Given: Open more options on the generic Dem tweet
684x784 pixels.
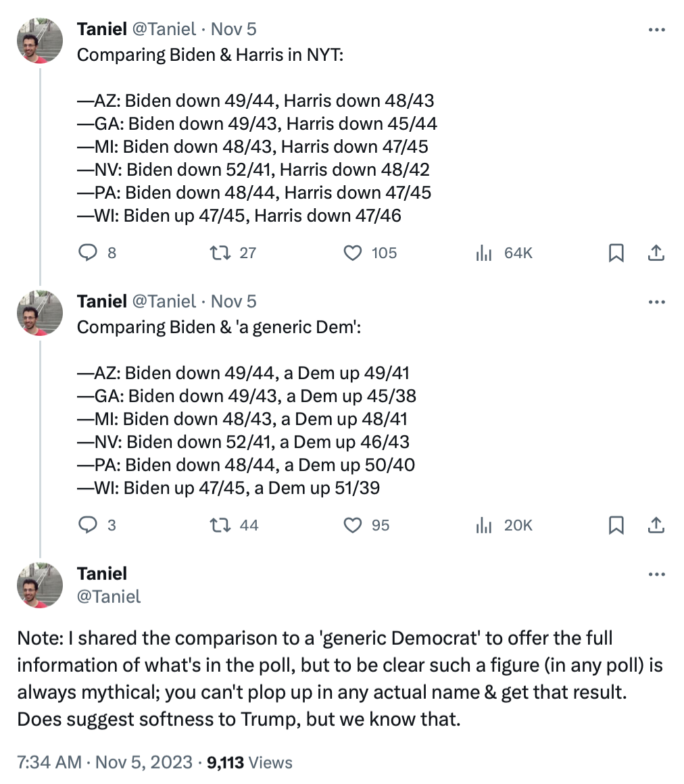Looking at the screenshot, I should (657, 302).
